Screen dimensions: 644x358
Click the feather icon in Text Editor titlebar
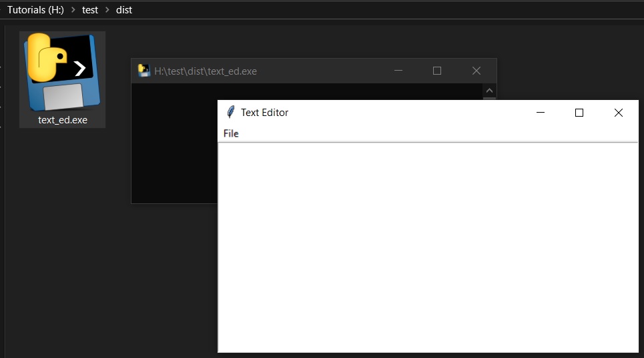tap(231, 112)
